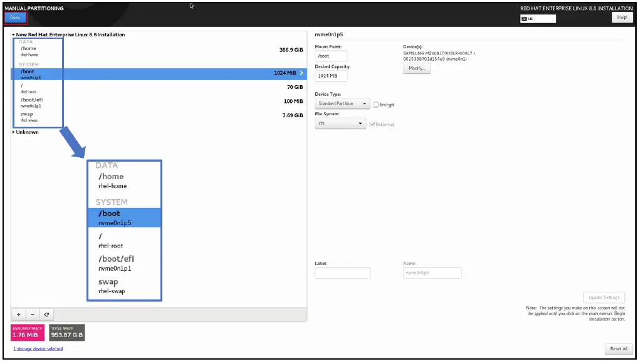Select the /boot partition row

(x=159, y=74)
